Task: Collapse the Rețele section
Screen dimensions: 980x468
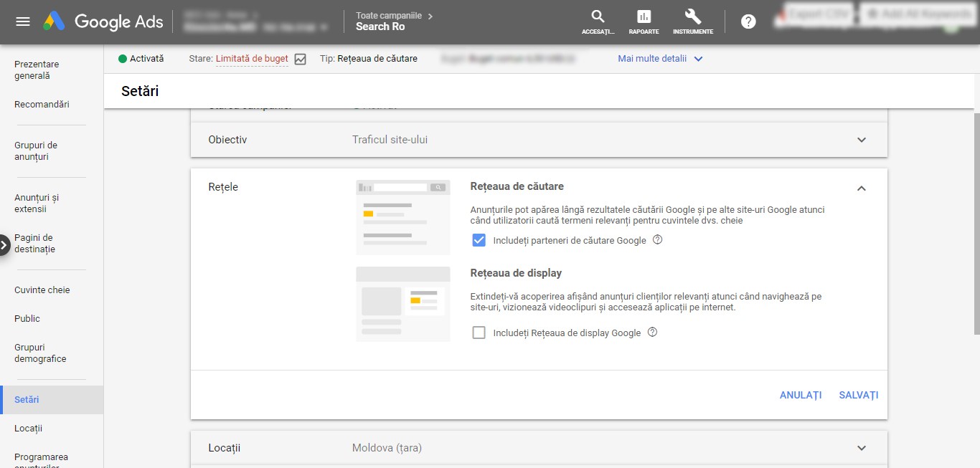Action: point(862,188)
